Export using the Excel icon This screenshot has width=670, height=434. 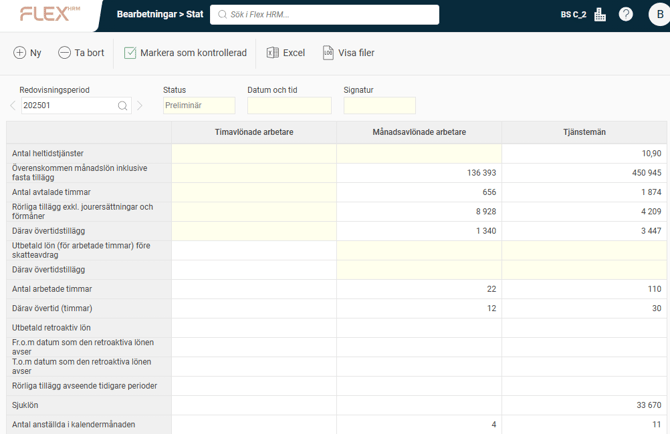click(x=273, y=53)
